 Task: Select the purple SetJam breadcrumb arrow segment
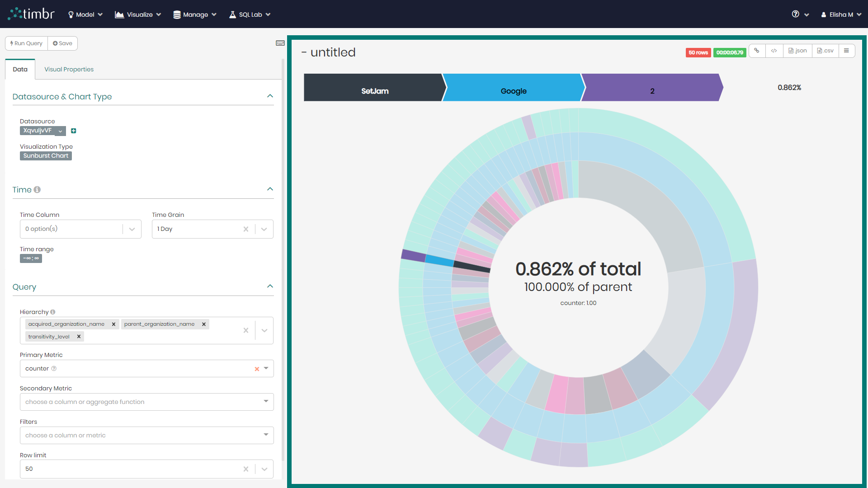[x=374, y=88]
